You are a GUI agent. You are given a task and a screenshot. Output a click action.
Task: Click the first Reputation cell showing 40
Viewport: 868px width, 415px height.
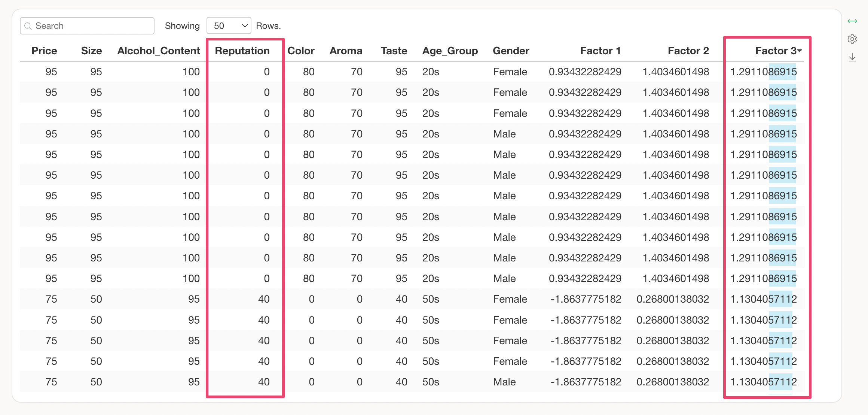[264, 299]
